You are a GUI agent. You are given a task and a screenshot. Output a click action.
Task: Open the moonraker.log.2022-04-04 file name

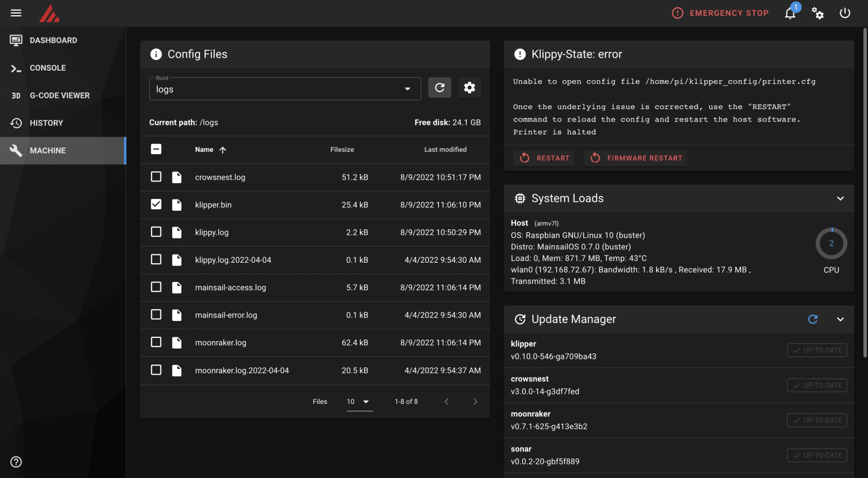[242, 371]
